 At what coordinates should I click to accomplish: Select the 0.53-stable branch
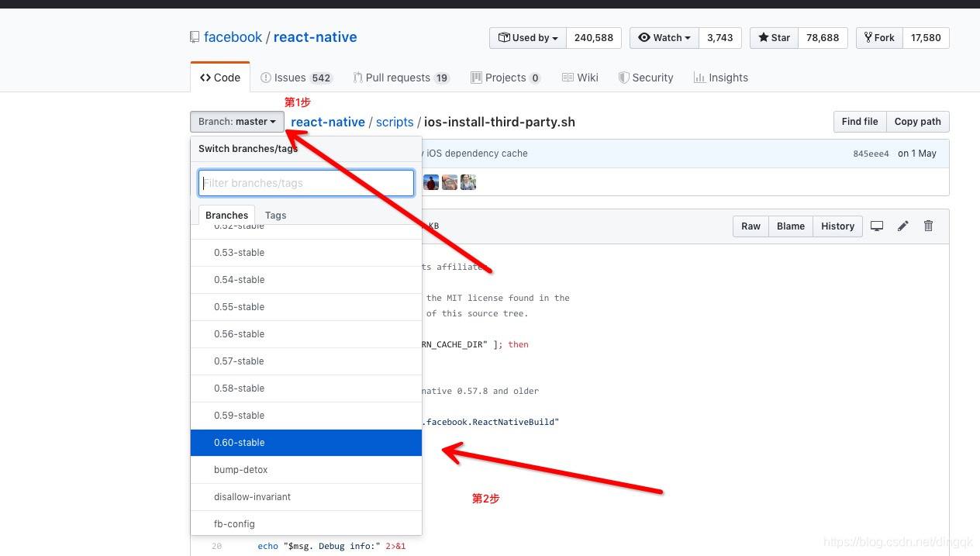[306, 253]
